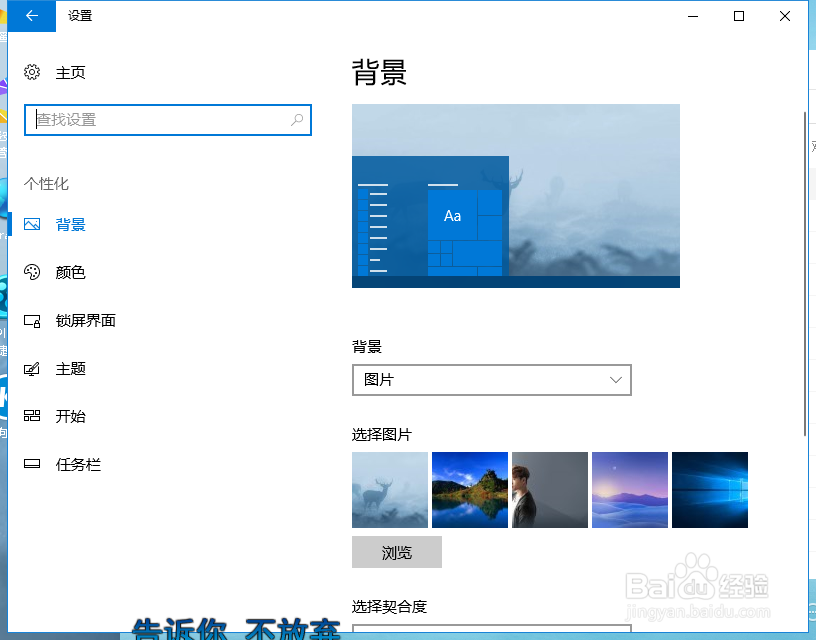The width and height of the screenshot is (816, 640).
Task: Select 主页 in the navigation menu
Action: point(69,72)
